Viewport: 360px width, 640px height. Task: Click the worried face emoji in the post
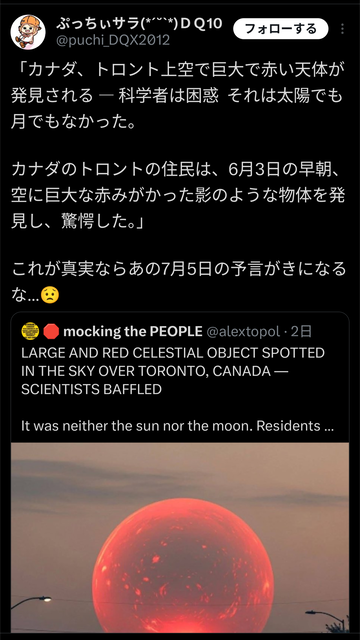50,295
